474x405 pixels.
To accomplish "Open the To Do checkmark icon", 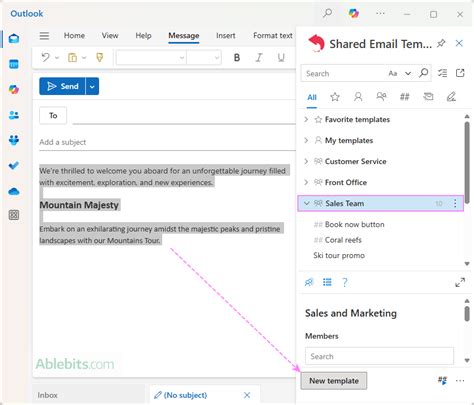I will tap(14, 165).
